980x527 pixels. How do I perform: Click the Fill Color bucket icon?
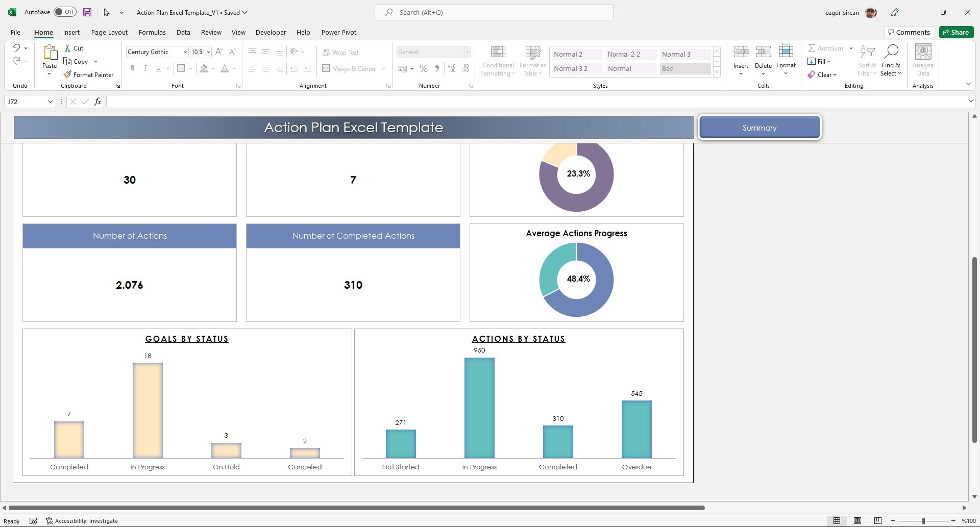(x=204, y=68)
